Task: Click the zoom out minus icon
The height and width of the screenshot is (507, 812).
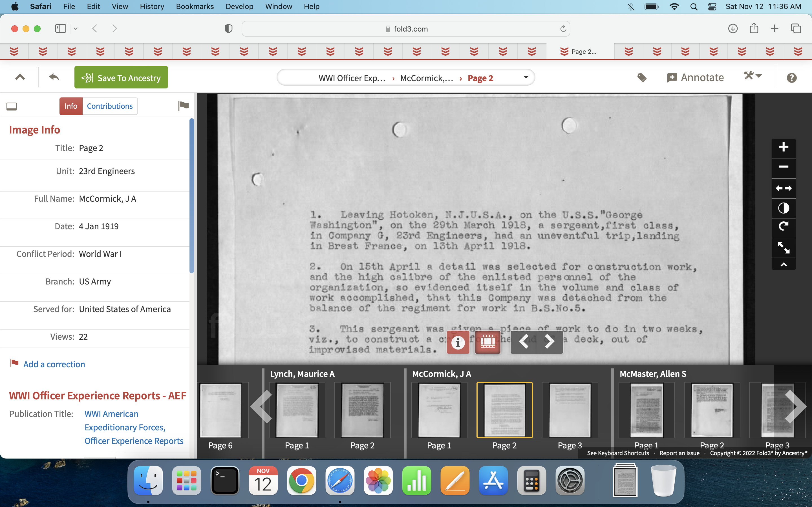Action: [784, 167]
